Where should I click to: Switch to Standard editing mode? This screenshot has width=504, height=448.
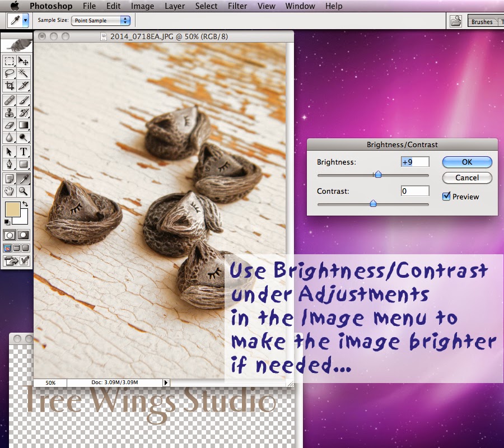tap(10, 235)
